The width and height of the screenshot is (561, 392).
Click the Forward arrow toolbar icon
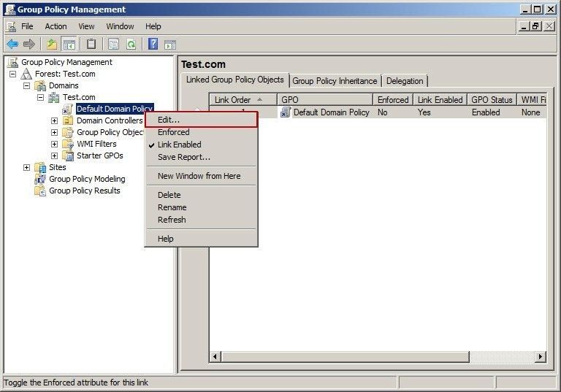[29, 45]
